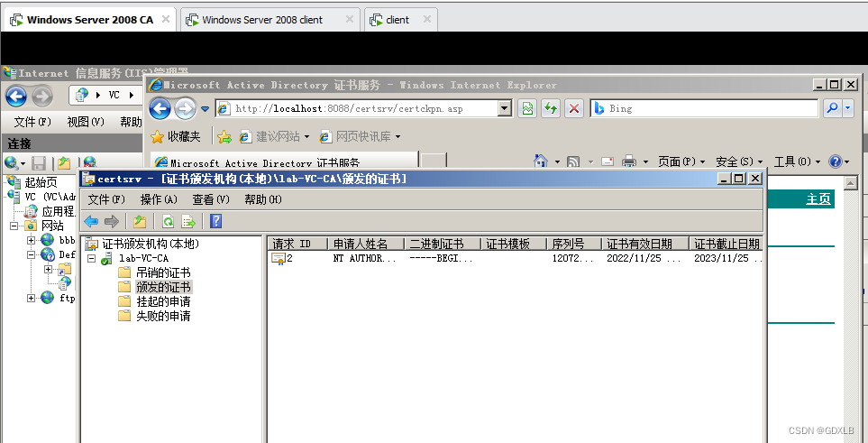
Task: Collapse the 网站 node in IIS tree
Action: (x=13, y=226)
